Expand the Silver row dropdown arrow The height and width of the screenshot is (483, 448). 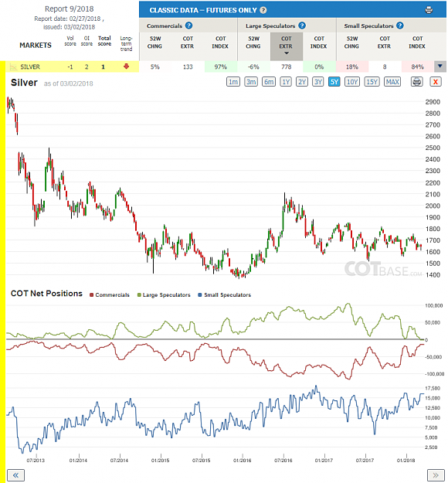pos(440,66)
